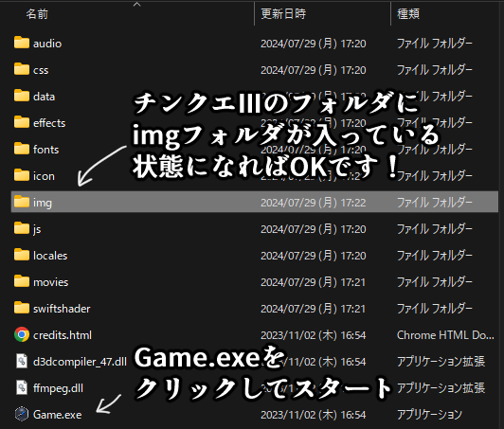Viewport: 504px width, 429px height.
Task: Select the Game.exe application icon
Action: 22,414
